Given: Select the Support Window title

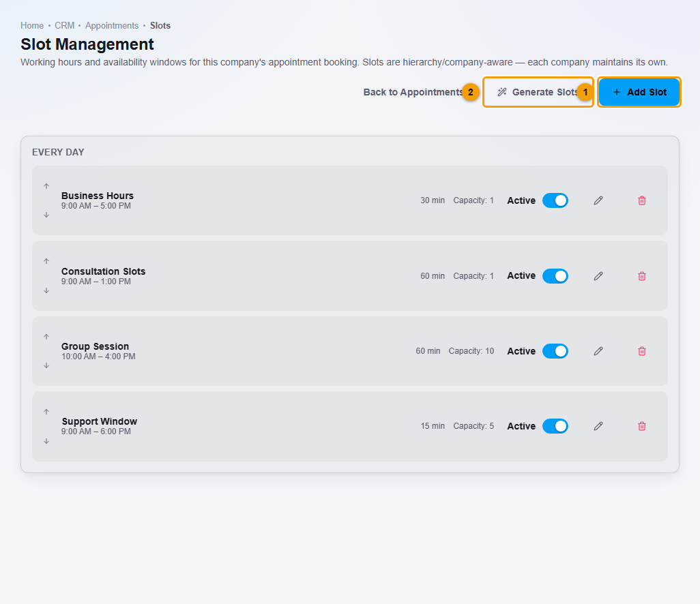Looking at the screenshot, I should tap(99, 421).
